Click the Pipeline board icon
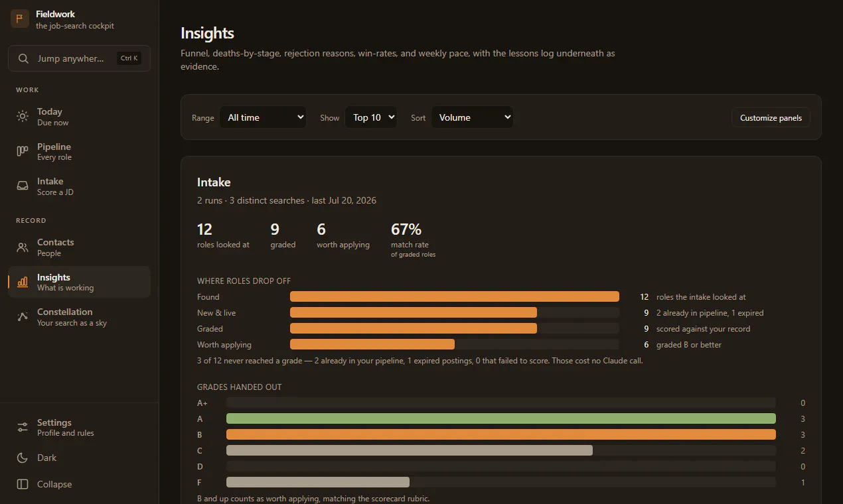This screenshot has width=843, height=504. pyautogui.click(x=23, y=151)
